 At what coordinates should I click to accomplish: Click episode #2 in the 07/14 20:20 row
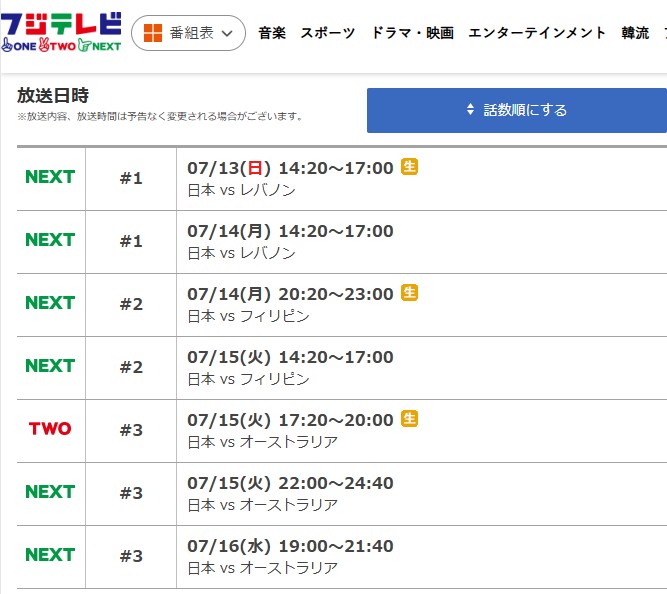(x=131, y=304)
